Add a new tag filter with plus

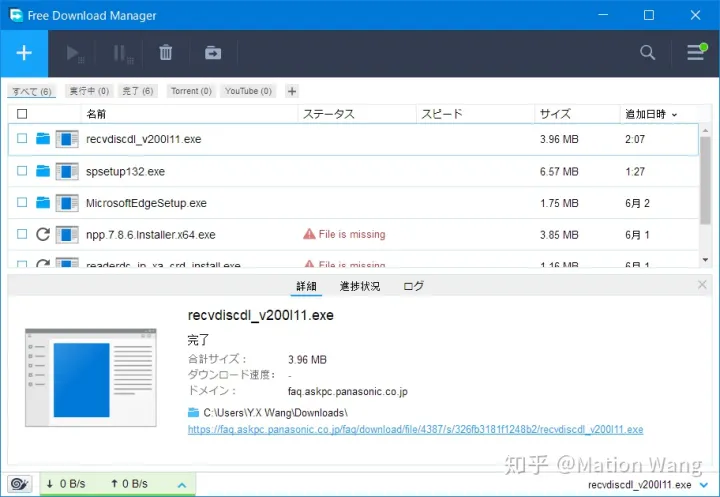[292, 91]
